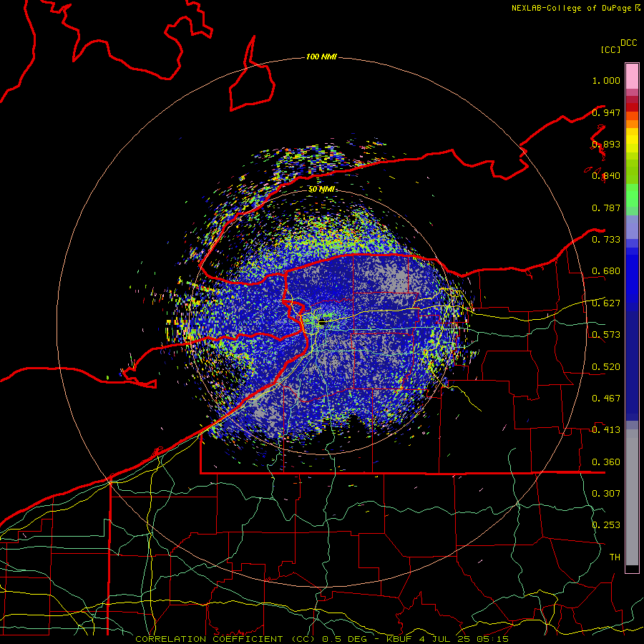Image resolution: width=644 pixels, height=644 pixels.
Task: Select the 0.360 scale value
Action: tap(606, 462)
